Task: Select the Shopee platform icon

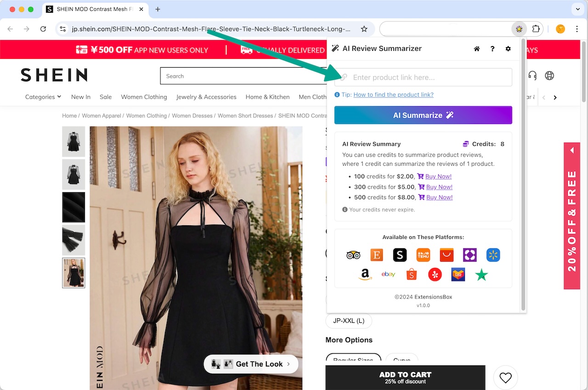Action: click(x=411, y=274)
